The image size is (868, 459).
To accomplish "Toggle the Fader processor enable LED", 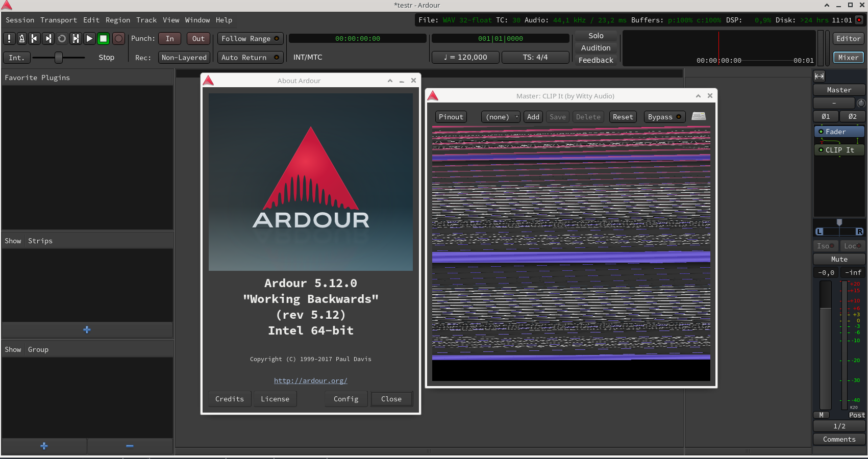I will pyautogui.click(x=821, y=132).
